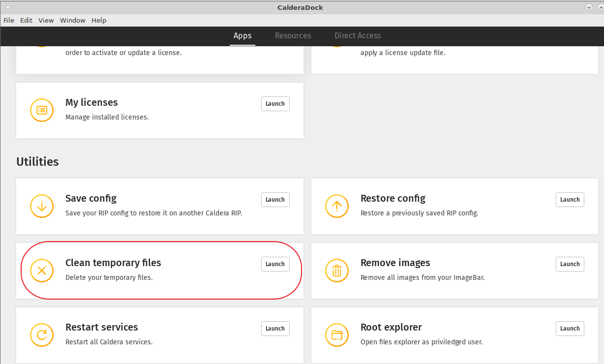
Task: Launch the Restart services utility
Action: click(275, 329)
